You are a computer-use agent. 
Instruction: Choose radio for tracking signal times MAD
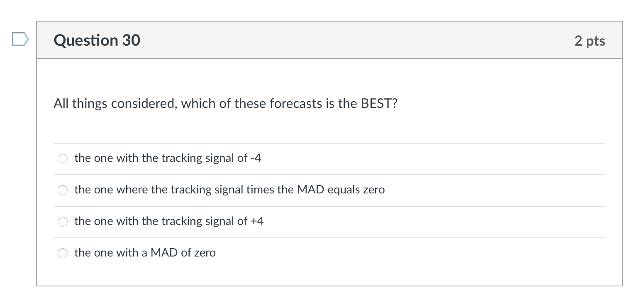(x=63, y=190)
